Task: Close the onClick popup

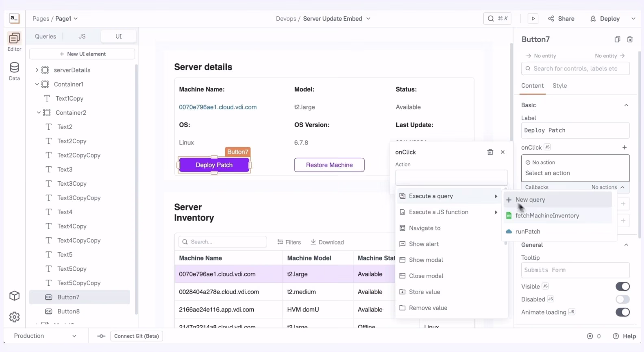Action: (x=503, y=152)
